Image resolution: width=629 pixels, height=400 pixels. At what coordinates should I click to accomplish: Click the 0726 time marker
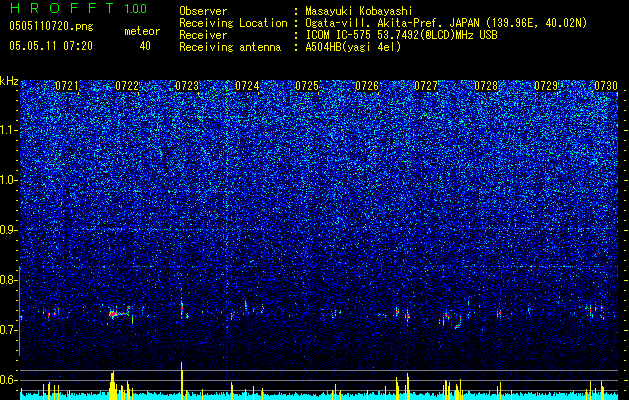click(367, 86)
